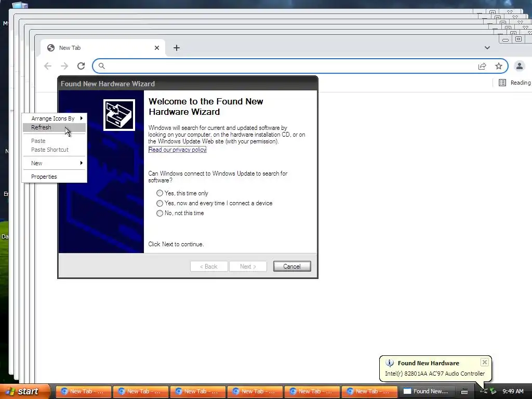Choose Paste in the context menu
The width and height of the screenshot is (532, 399).
(x=54, y=141)
